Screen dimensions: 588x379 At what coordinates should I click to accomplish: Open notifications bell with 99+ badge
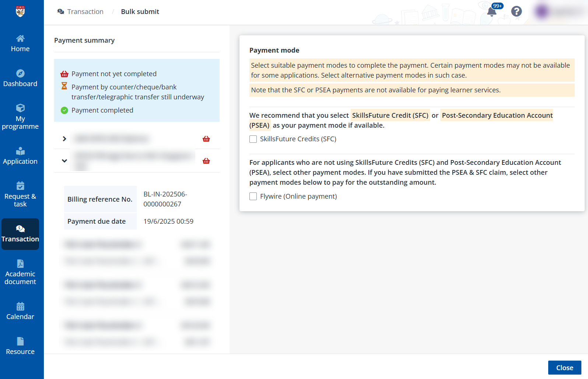[x=491, y=11]
